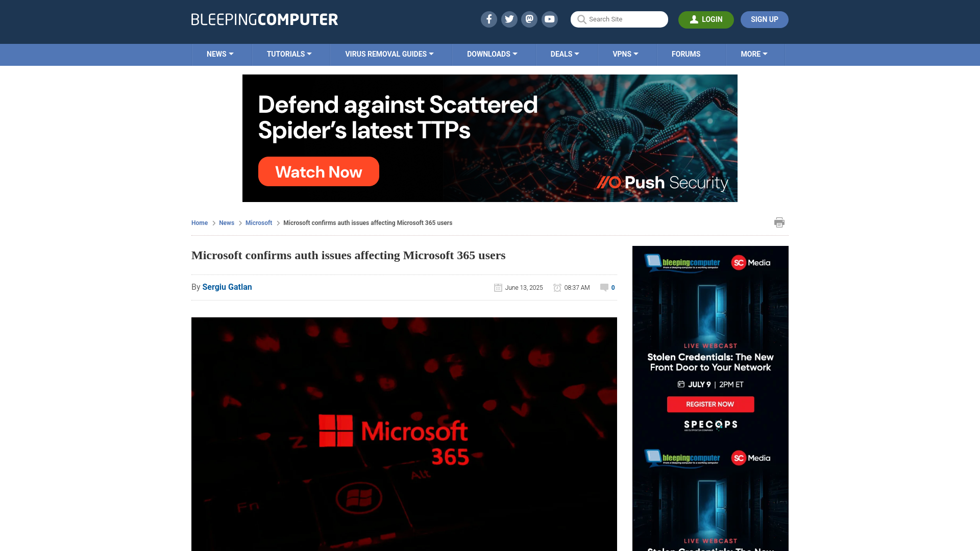The image size is (980, 551).
Task: Go to News breadcrumb link
Action: (x=227, y=223)
